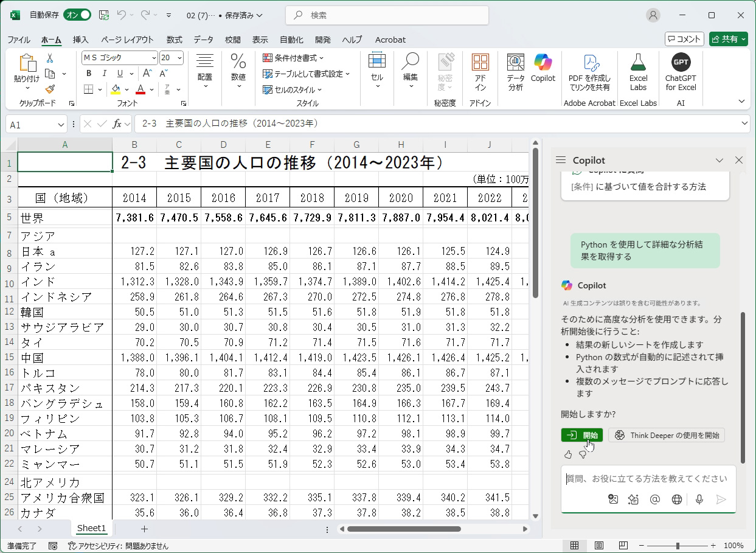Toggle the 自動保存 AutoSave switch

[77, 15]
